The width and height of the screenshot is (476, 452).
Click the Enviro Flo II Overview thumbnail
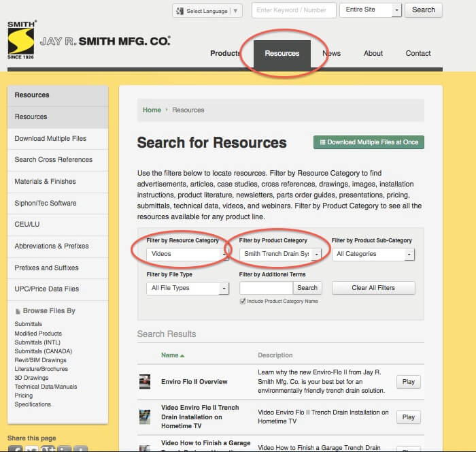[x=145, y=382]
